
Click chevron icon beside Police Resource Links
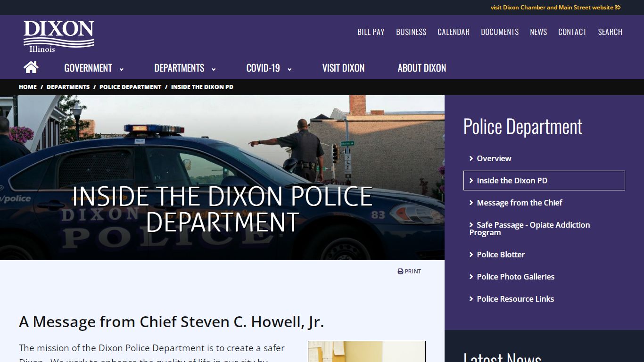(471, 299)
